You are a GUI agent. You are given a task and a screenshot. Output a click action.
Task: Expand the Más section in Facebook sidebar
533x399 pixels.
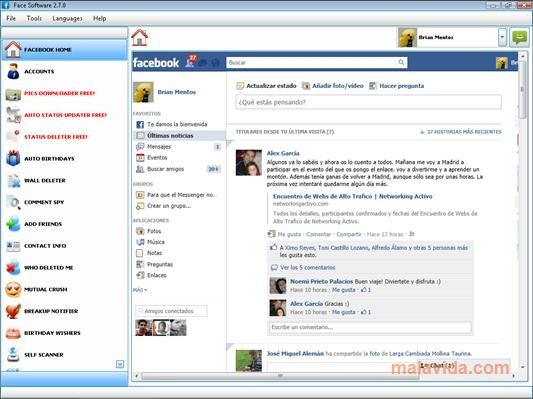pos(140,290)
